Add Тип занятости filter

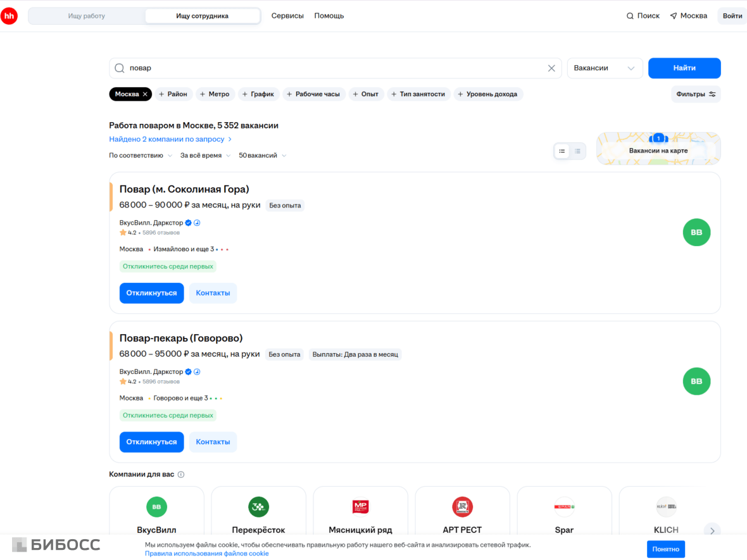tap(418, 94)
